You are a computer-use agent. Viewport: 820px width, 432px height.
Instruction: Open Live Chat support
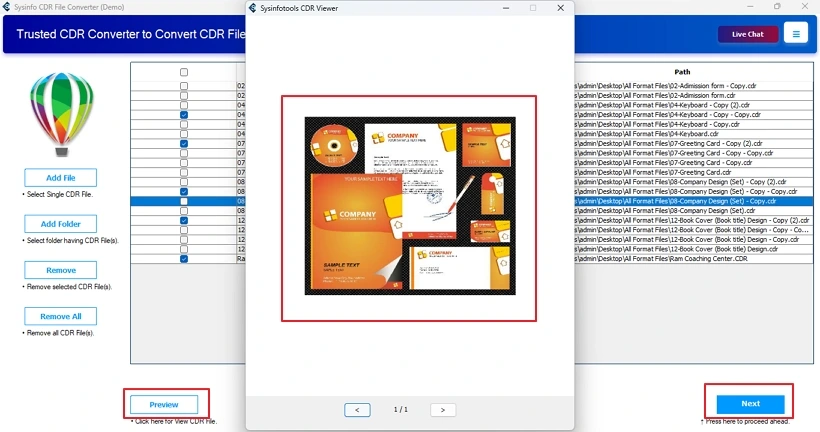[x=748, y=34]
